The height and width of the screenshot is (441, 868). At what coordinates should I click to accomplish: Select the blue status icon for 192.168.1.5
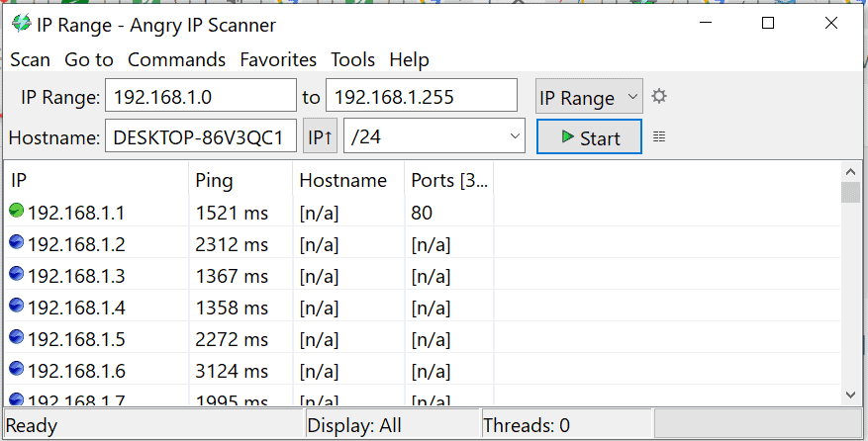coord(17,336)
